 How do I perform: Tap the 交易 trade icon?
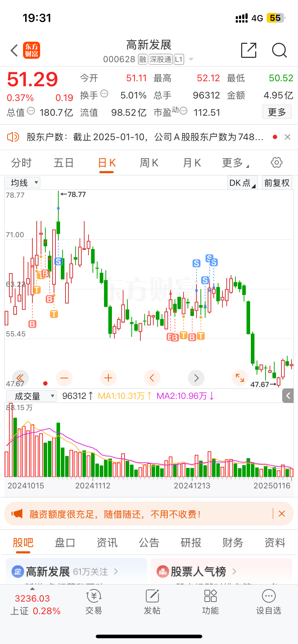click(x=94, y=602)
